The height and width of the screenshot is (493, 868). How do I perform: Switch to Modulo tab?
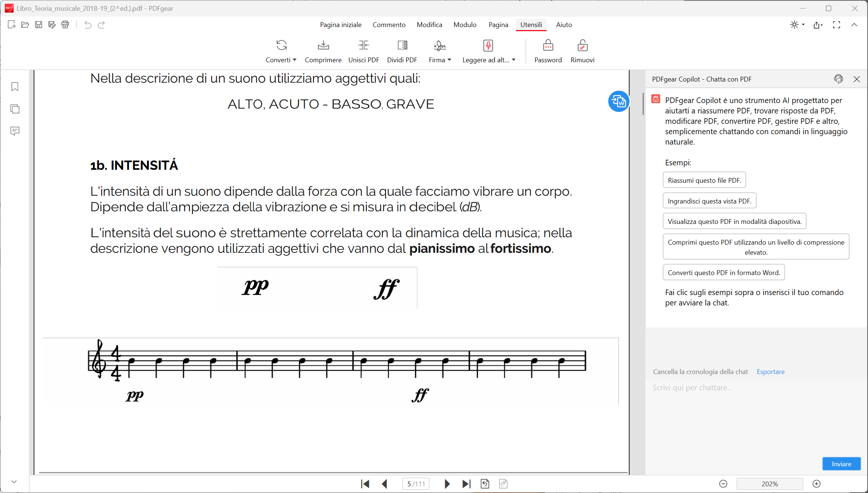[465, 25]
